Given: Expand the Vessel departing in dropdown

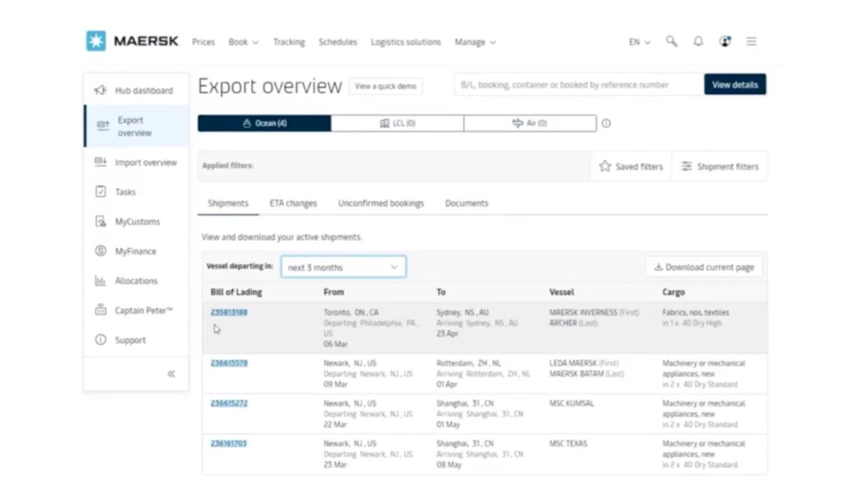Looking at the screenshot, I should tap(343, 267).
